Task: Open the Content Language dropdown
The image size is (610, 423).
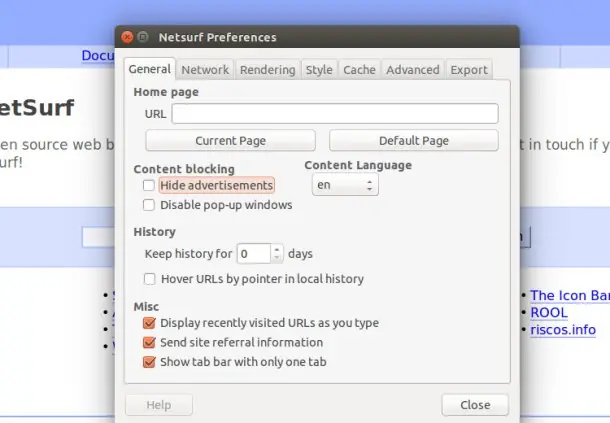Action: (345, 185)
